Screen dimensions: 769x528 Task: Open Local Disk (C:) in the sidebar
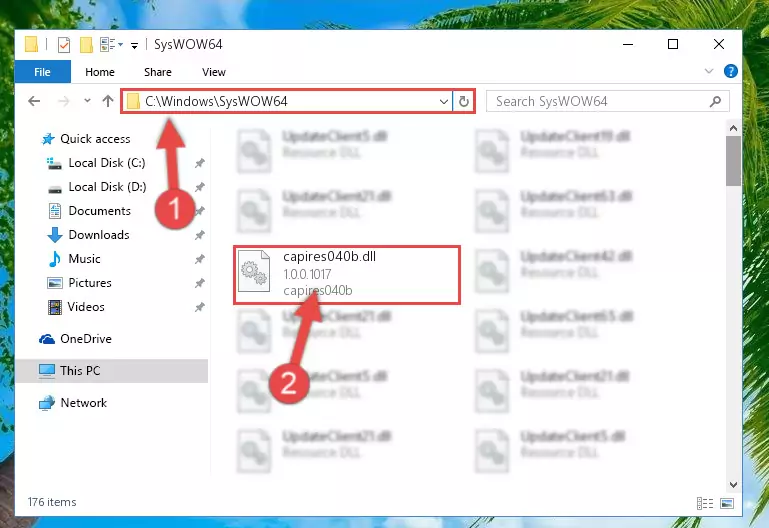pos(96,163)
